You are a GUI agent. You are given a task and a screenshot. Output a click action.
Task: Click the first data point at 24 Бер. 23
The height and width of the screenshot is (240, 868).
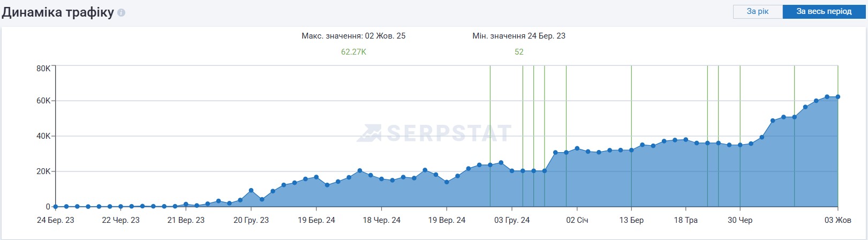tap(56, 206)
